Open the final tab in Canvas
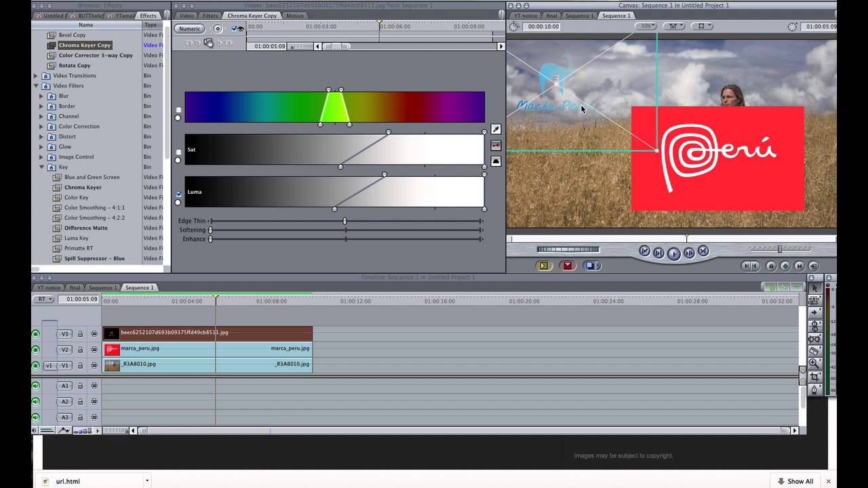Image resolution: width=868 pixels, height=488 pixels. pyautogui.click(x=551, y=16)
